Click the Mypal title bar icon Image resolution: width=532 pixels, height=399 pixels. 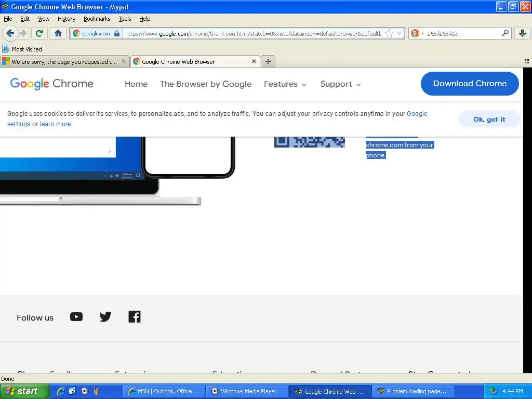point(5,6)
